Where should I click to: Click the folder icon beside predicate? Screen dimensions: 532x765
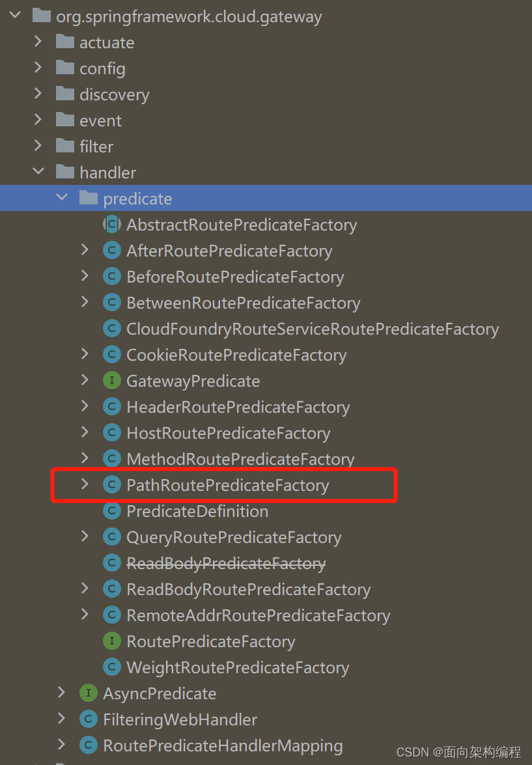coord(90,199)
